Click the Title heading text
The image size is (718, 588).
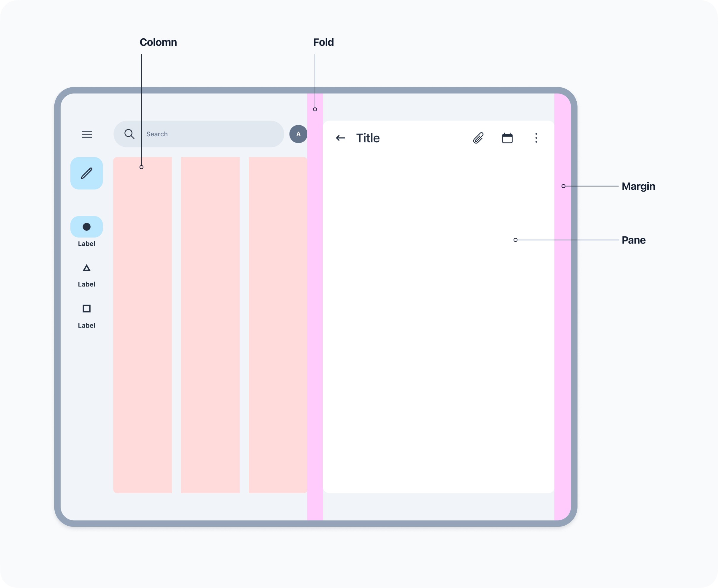coord(368,138)
